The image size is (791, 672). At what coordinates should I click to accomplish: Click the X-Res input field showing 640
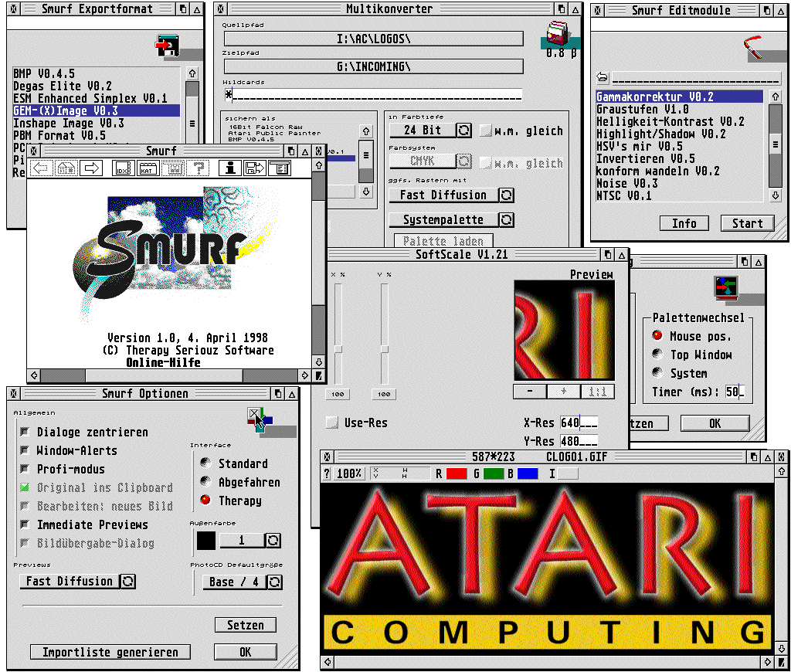pos(579,423)
